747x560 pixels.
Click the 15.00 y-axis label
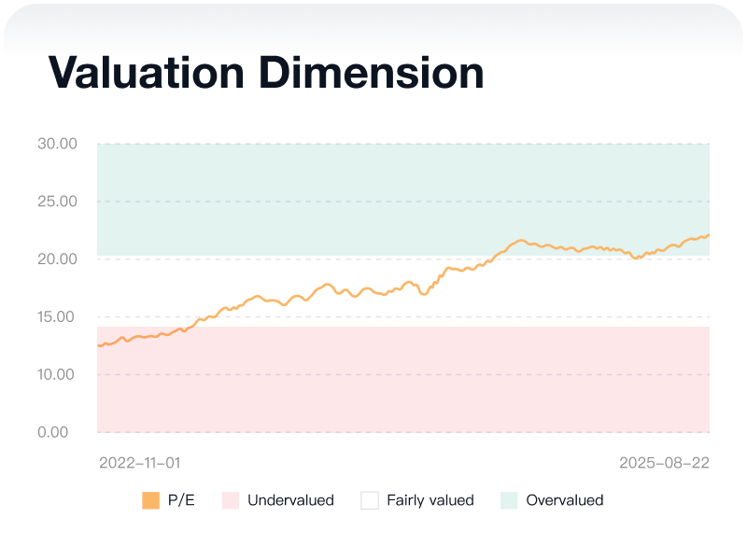[x=57, y=317]
